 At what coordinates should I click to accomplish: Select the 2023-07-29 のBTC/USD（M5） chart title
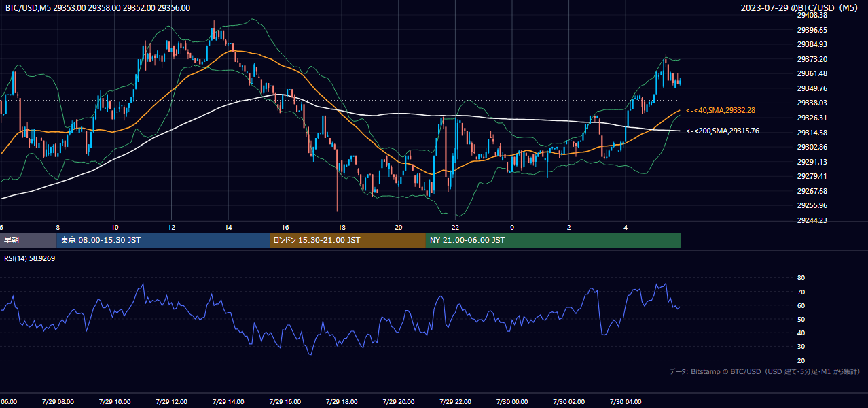click(x=799, y=8)
